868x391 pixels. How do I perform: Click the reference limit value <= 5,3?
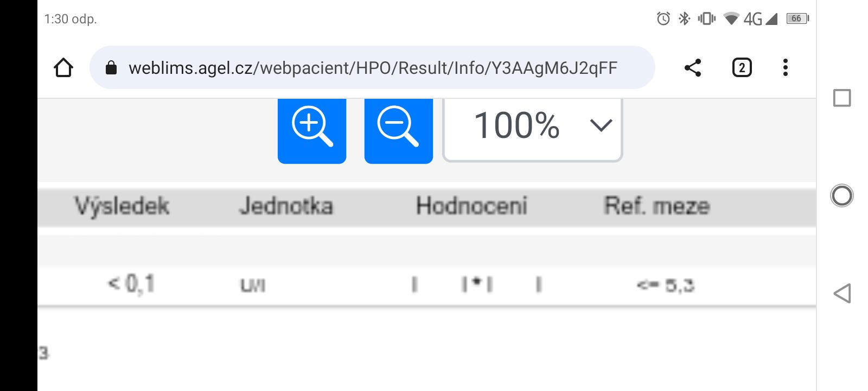point(666,285)
